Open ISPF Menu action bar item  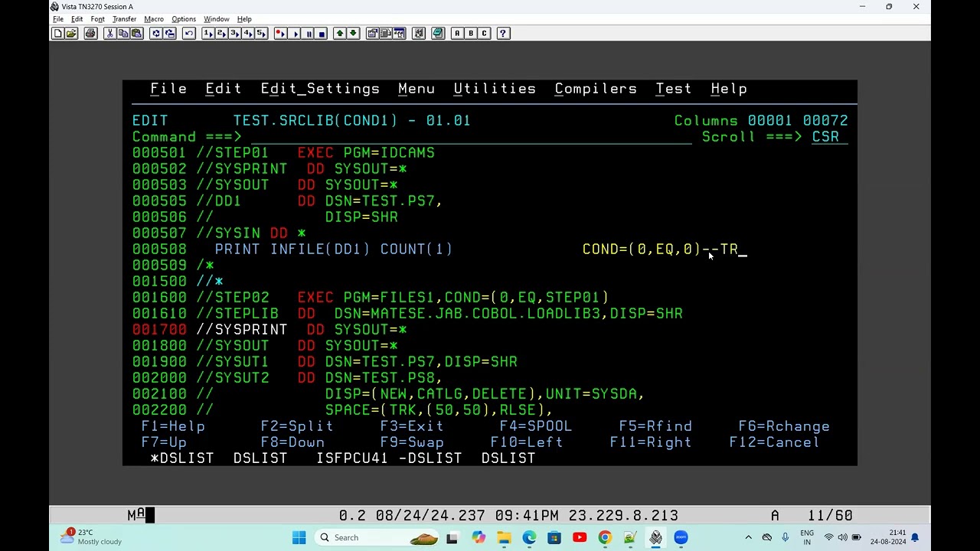click(416, 89)
